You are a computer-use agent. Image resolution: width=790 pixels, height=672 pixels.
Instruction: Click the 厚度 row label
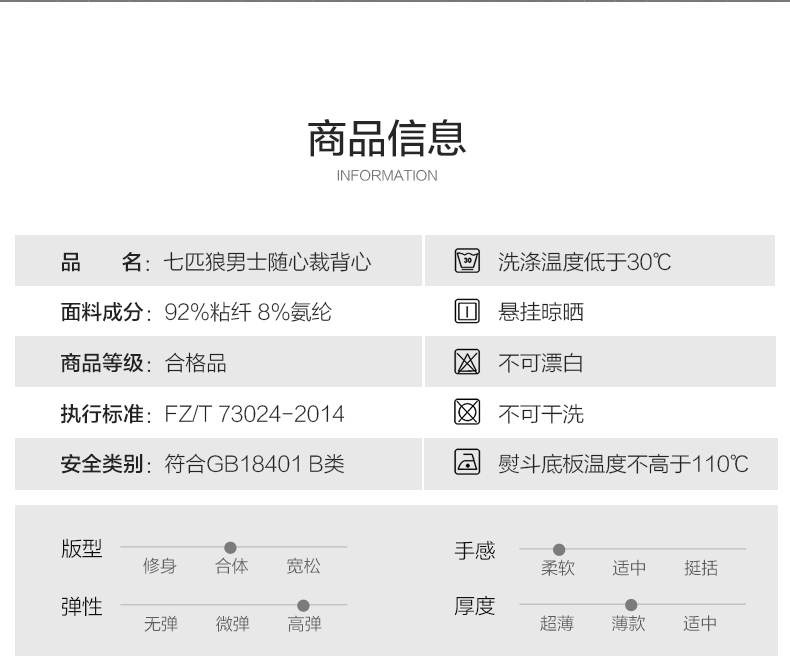pyautogui.click(x=475, y=606)
